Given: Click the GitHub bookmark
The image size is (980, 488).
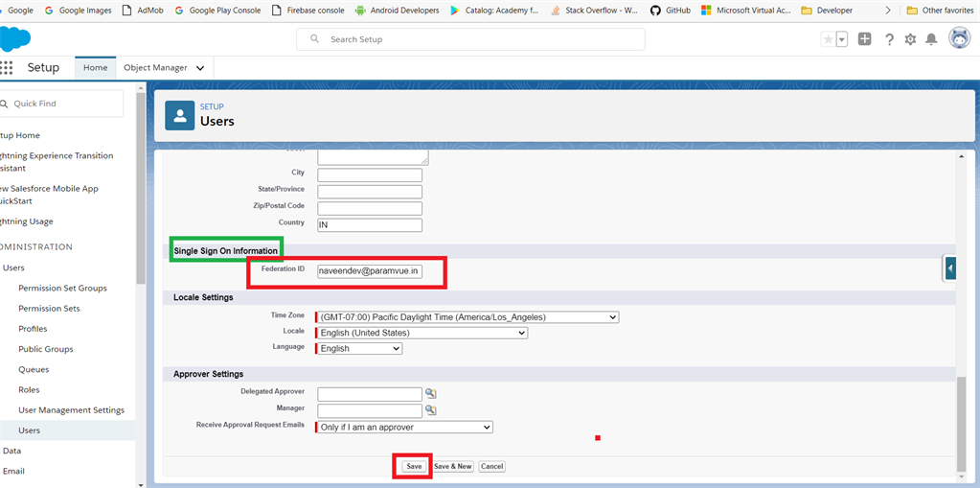Looking at the screenshot, I should click(670, 11).
